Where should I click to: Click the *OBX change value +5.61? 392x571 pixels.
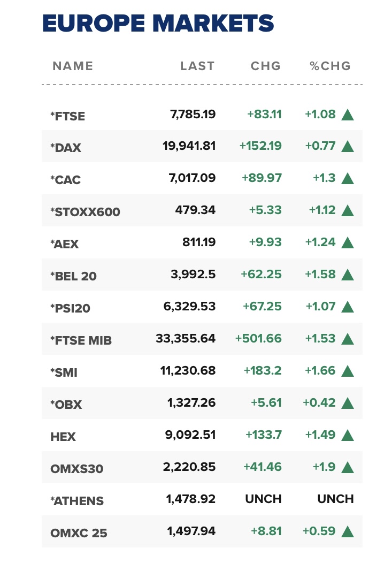pos(266,403)
